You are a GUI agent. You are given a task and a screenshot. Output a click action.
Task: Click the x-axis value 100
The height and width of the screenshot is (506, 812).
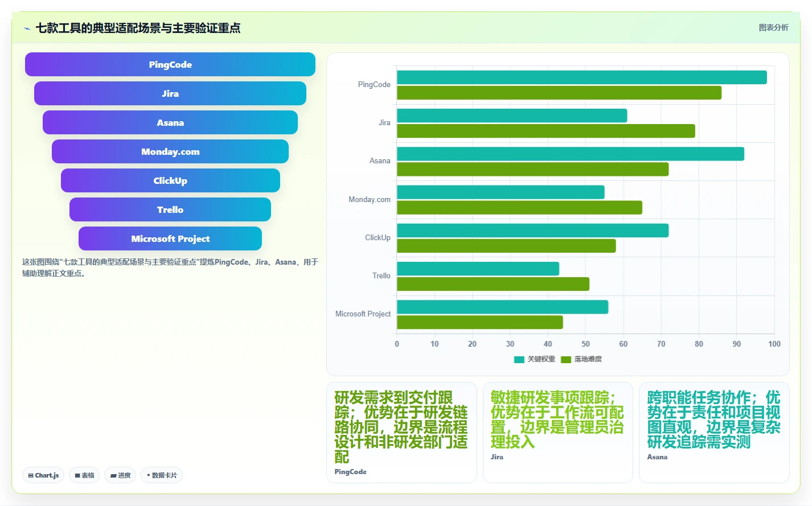774,344
